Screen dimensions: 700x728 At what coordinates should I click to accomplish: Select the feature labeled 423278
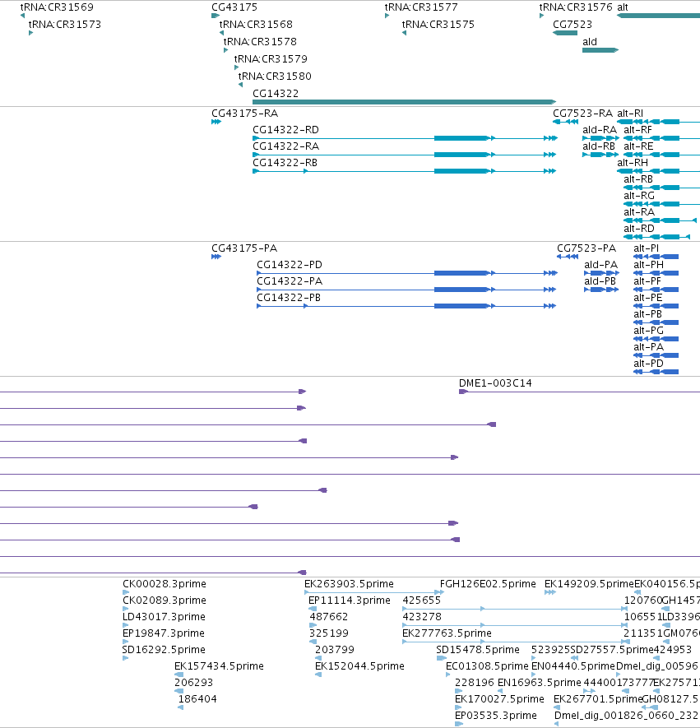click(422, 617)
